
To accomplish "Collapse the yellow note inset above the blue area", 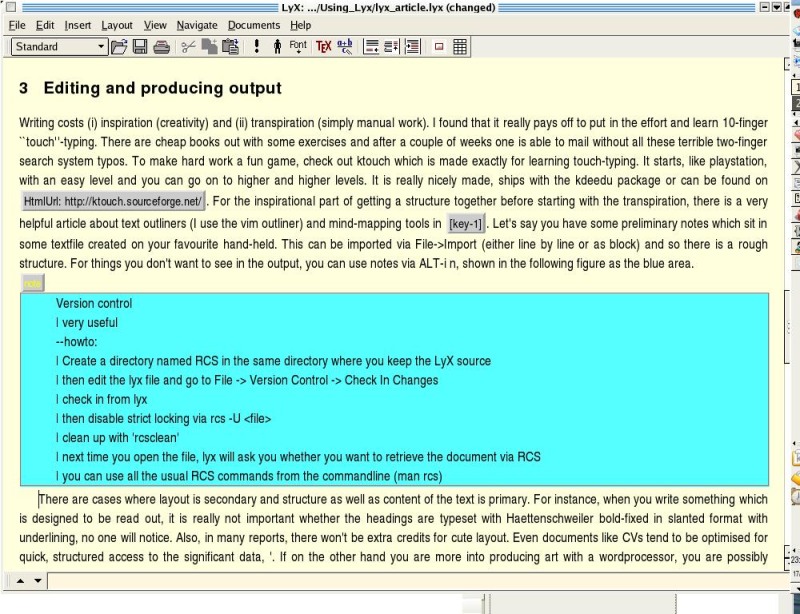I will pyautogui.click(x=33, y=284).
